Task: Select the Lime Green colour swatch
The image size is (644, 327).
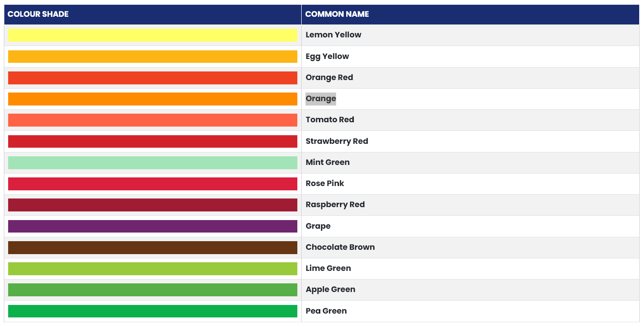Action: click(x=152, y=269)
